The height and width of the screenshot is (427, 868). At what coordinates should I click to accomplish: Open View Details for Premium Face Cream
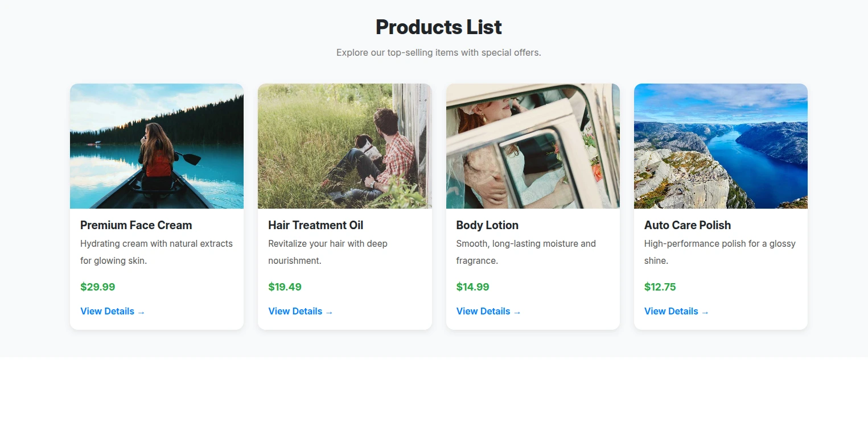point(108,311)
